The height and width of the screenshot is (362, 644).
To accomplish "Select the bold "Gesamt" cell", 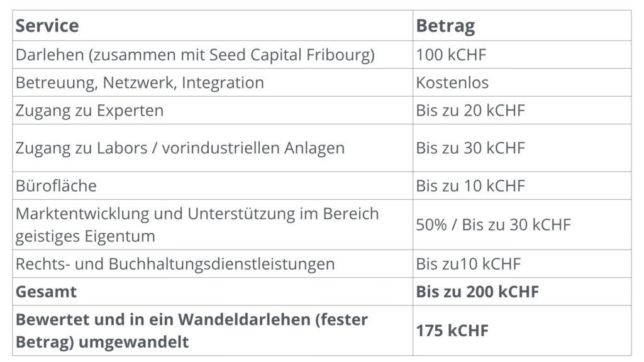I will tap(46, 292).
